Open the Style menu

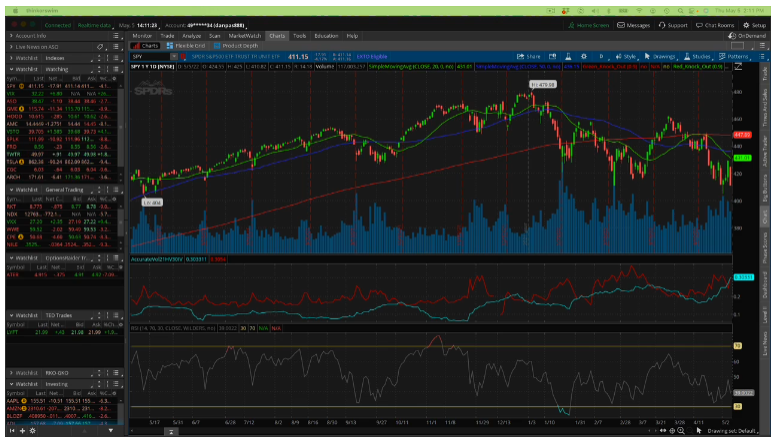pyautogui.click(x=626, y=57)
